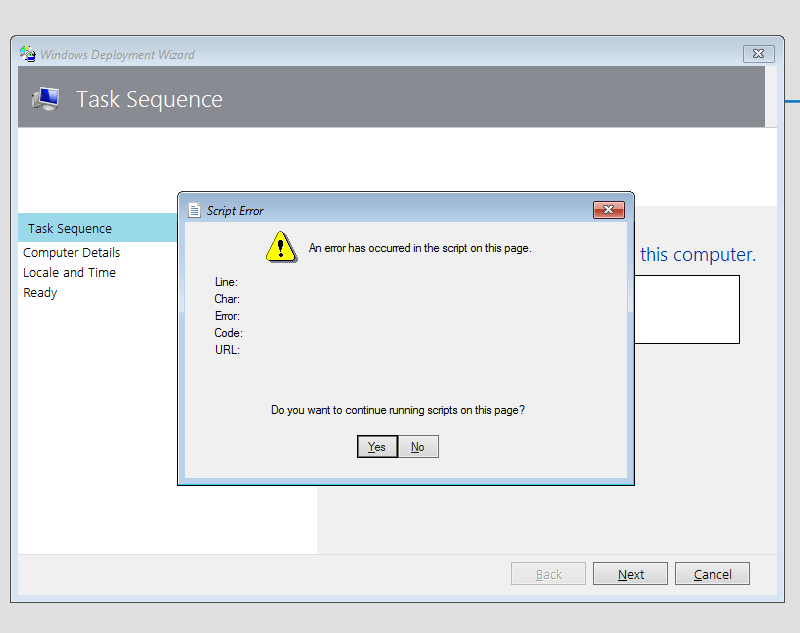The width and height of the screenshot is (800, 633).
Task: Click the 'Line:' error detail label
Action: [226, 282]
